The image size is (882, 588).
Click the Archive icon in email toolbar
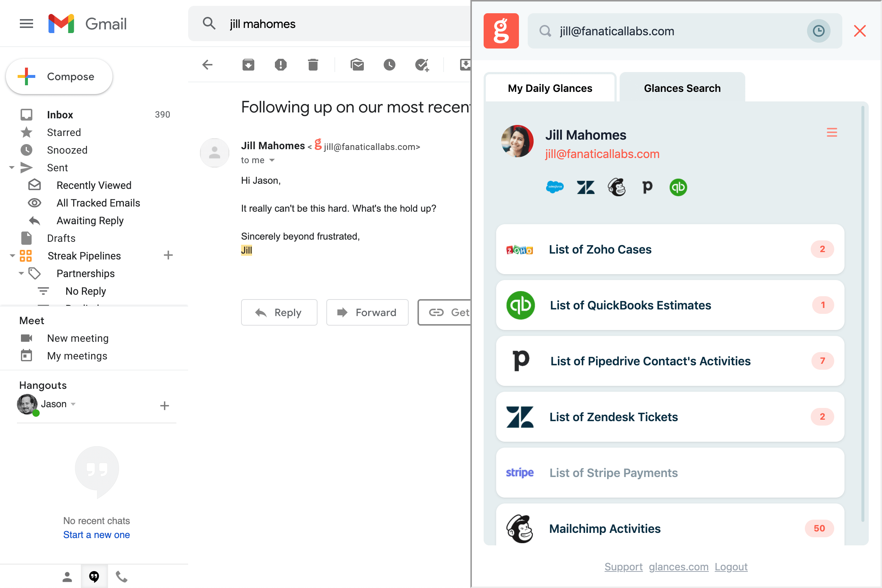point(248,65)
